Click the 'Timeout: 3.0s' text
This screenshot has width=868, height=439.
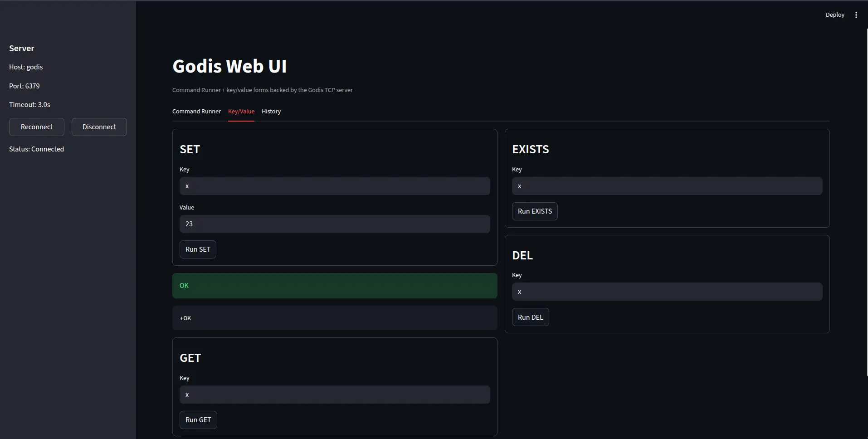pos(29,105)
